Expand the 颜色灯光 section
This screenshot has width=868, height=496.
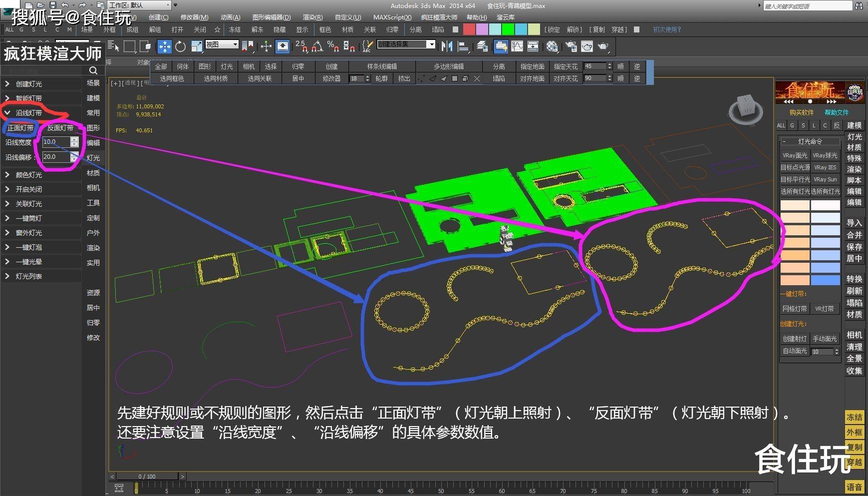tap(41, 175)
